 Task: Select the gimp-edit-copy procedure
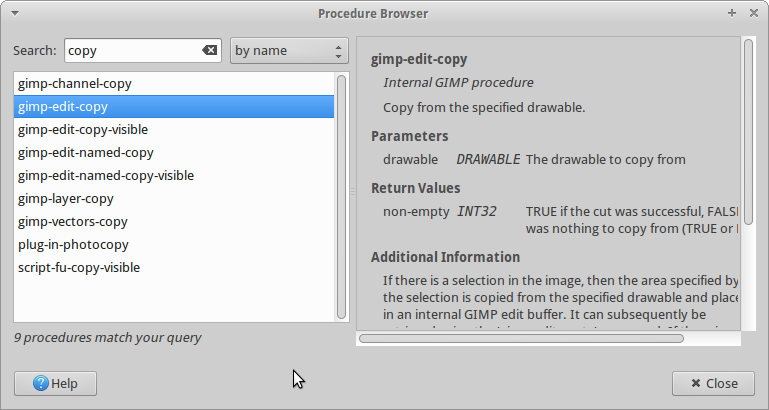pos(174,106)
